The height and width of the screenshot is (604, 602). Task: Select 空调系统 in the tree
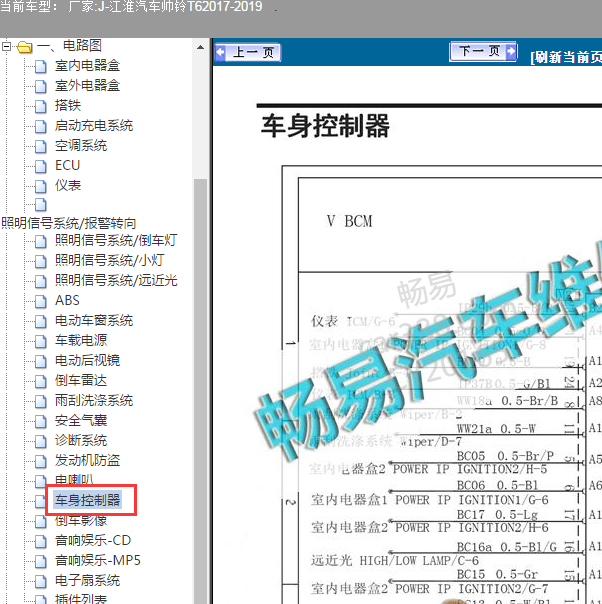click(x=81, y=146)
